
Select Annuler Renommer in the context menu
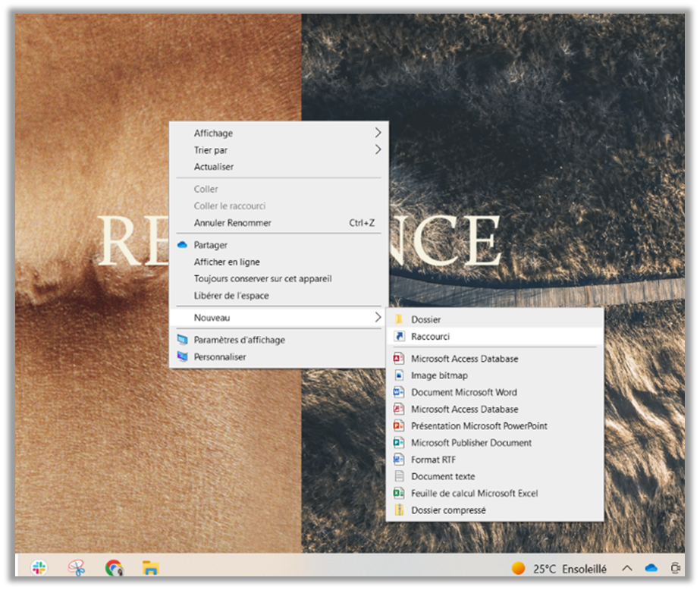pyautogui.click(x=232, y=223)
